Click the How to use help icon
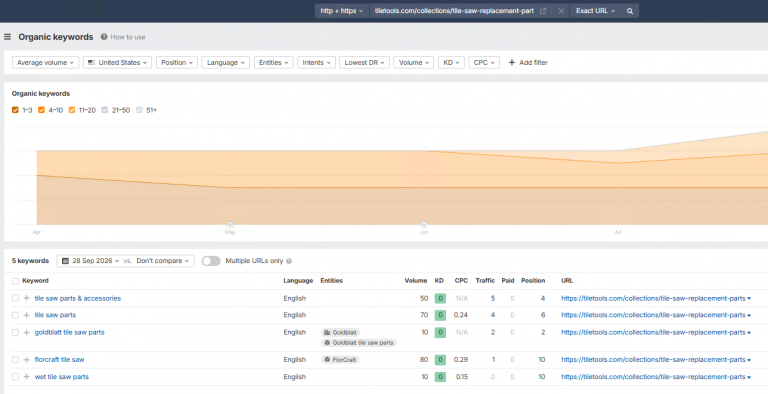The image size is (768, 394). [104, 37]
